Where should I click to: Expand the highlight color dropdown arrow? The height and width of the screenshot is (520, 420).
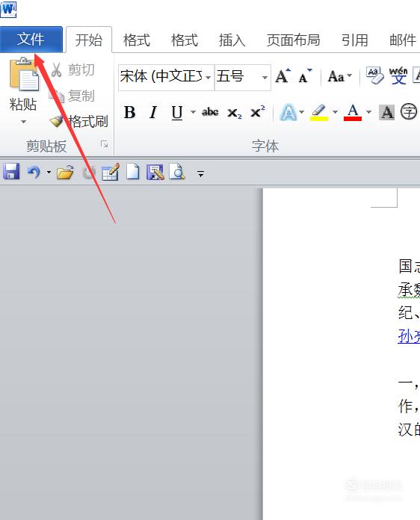click(335, 112)
